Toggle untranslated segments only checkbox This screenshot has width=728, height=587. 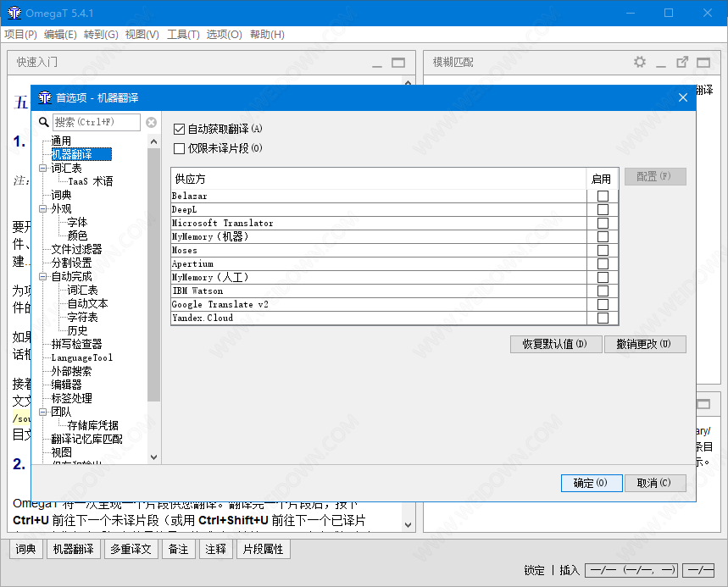pyautogui.click(x=179, y=148)
